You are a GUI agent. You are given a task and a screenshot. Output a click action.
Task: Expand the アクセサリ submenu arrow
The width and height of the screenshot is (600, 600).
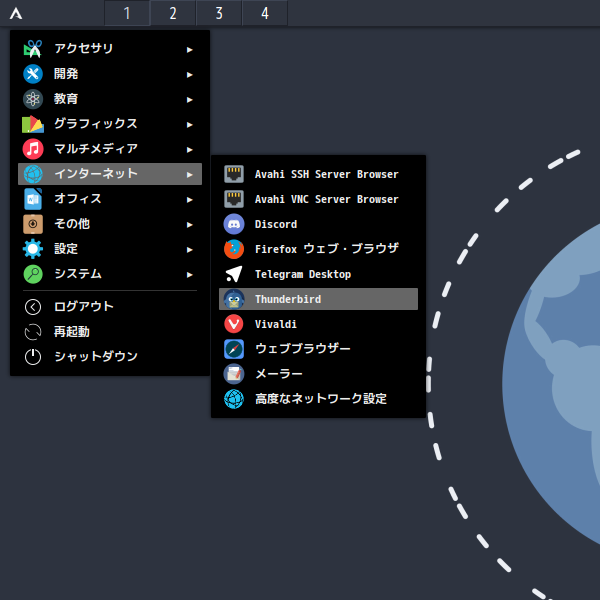(x=190, y=49)
